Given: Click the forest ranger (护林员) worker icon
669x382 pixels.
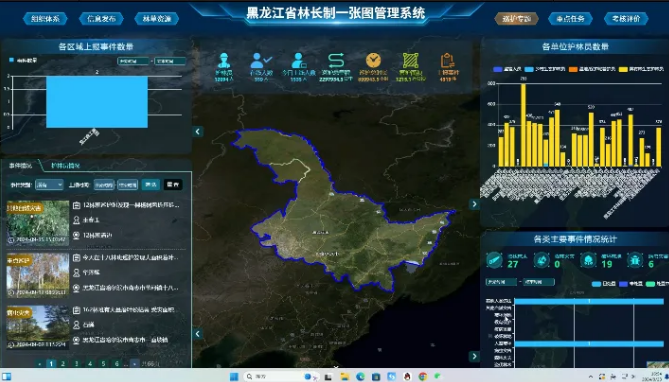Looking at the screenshot, I should pos(224,61).
